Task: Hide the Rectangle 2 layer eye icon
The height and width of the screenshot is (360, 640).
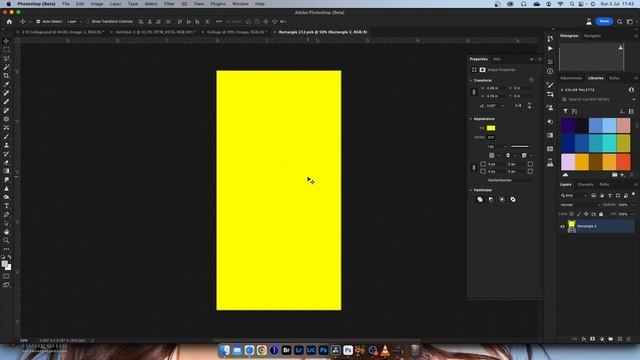Action: [562, 227]
